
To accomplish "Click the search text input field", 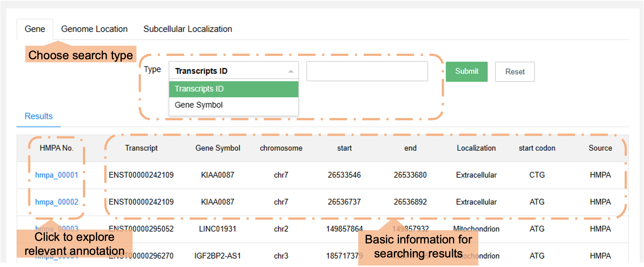I will click(x=367, y=71).
